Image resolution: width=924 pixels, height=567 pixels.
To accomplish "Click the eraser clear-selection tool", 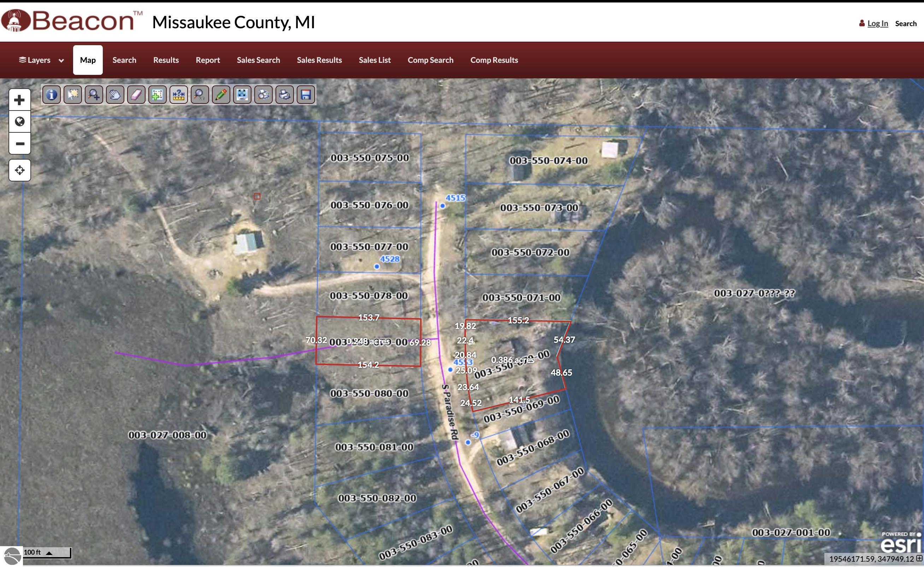I will pos(136,95).
